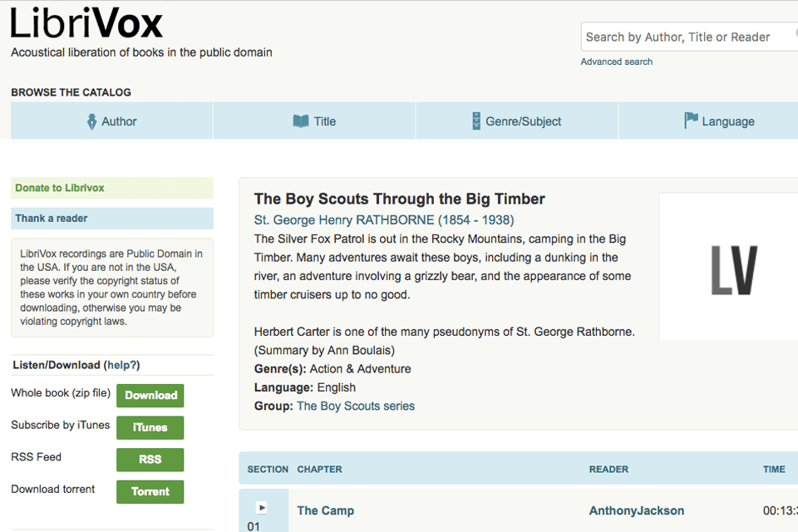Screen dimensions: 798x532
Task: Open the Language catalog tab
Action: tap(727, 121)
